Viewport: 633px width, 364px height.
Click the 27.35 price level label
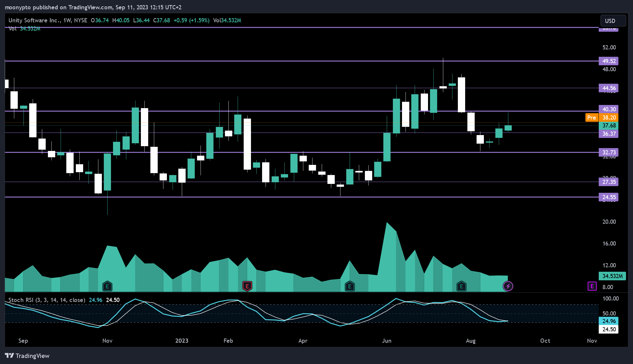tap(609, 182)
